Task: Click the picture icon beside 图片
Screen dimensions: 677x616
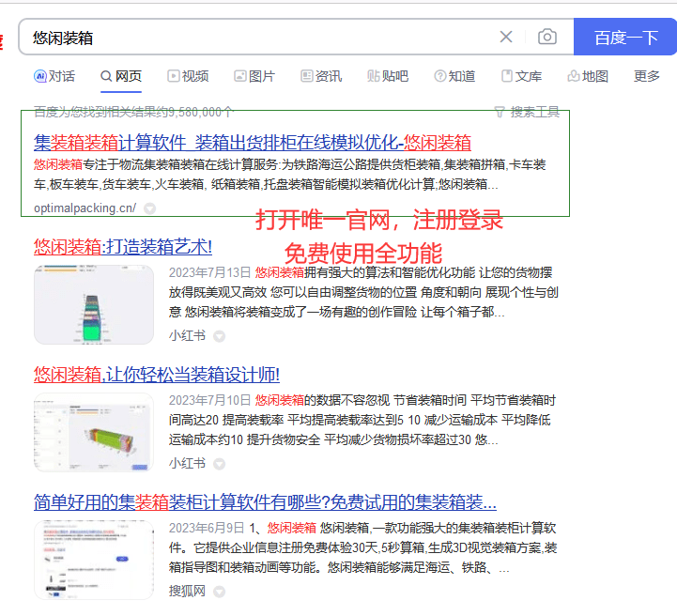Action: (x=240, y=76)
